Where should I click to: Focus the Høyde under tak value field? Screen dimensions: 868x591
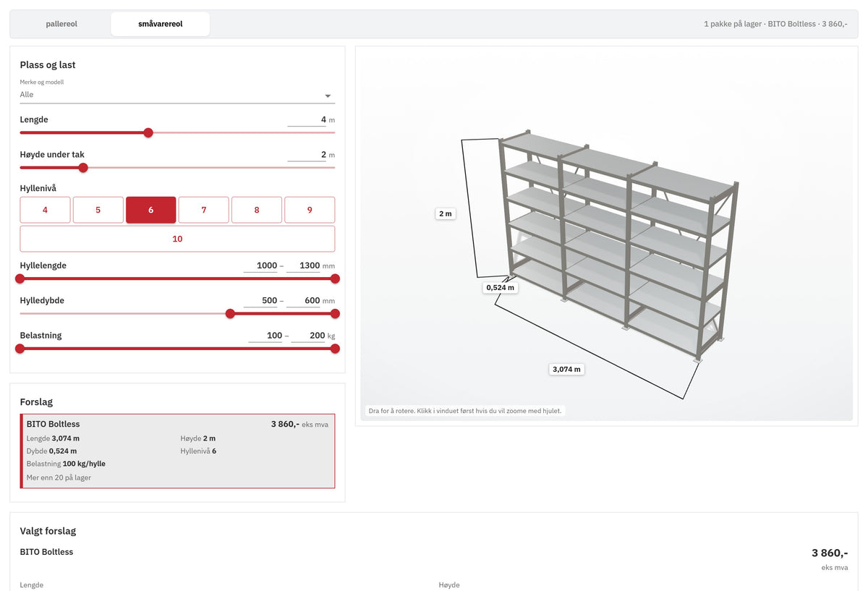pyautogui.click(x=307, y=154)
